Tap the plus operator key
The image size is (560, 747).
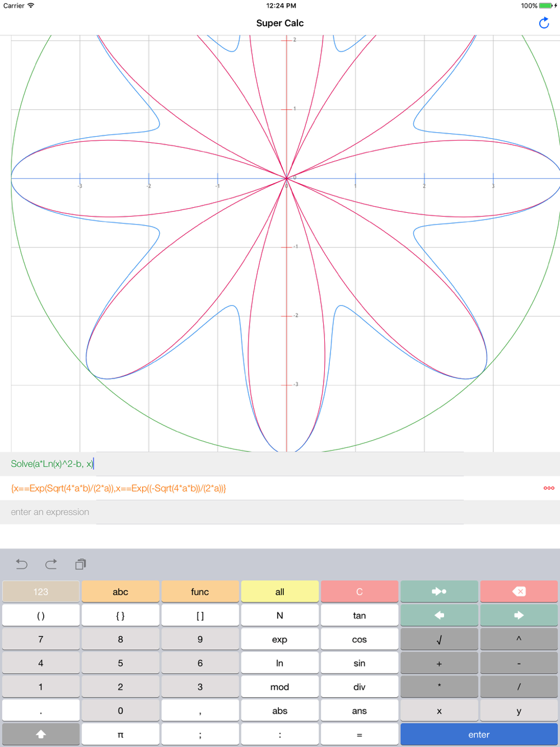pyautogui.click(x=439, y=663)
